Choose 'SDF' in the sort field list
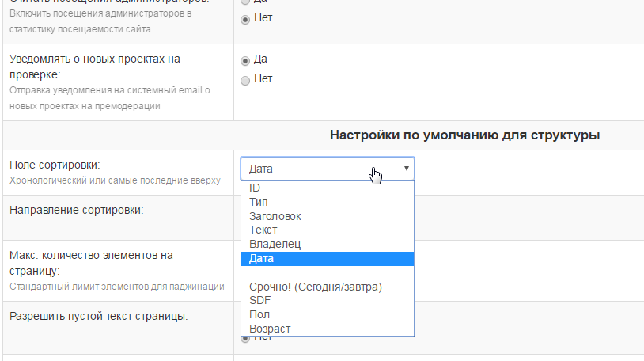This screenshot has width=644, height=361. coord(328,301)
